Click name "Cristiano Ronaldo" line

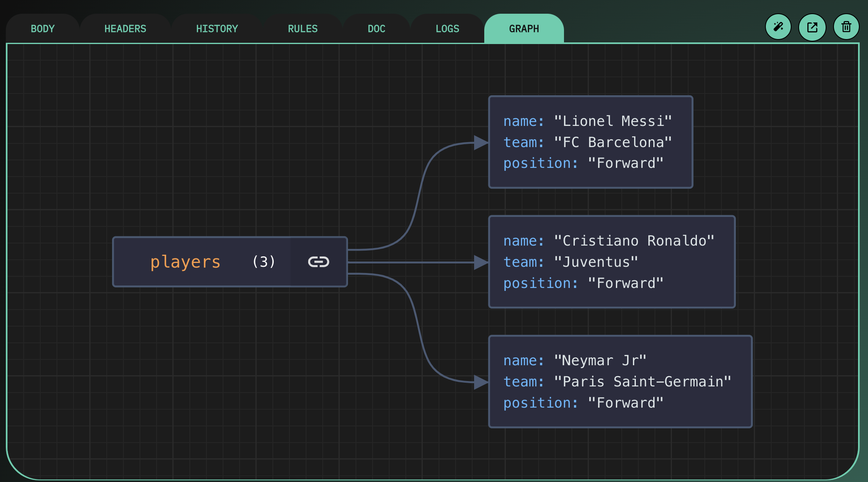[609, 241]
